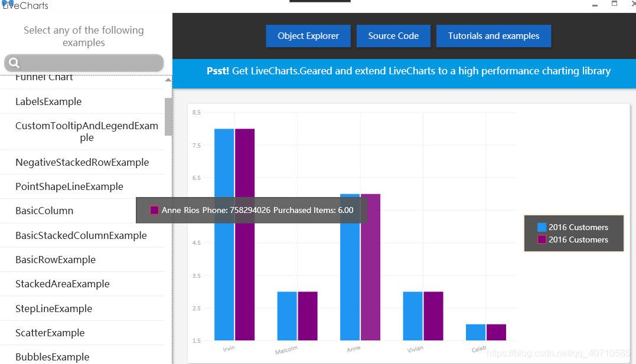The image size is (636, 364).
Task: Click the purple square in tooltip
Action: click(155, 209)
